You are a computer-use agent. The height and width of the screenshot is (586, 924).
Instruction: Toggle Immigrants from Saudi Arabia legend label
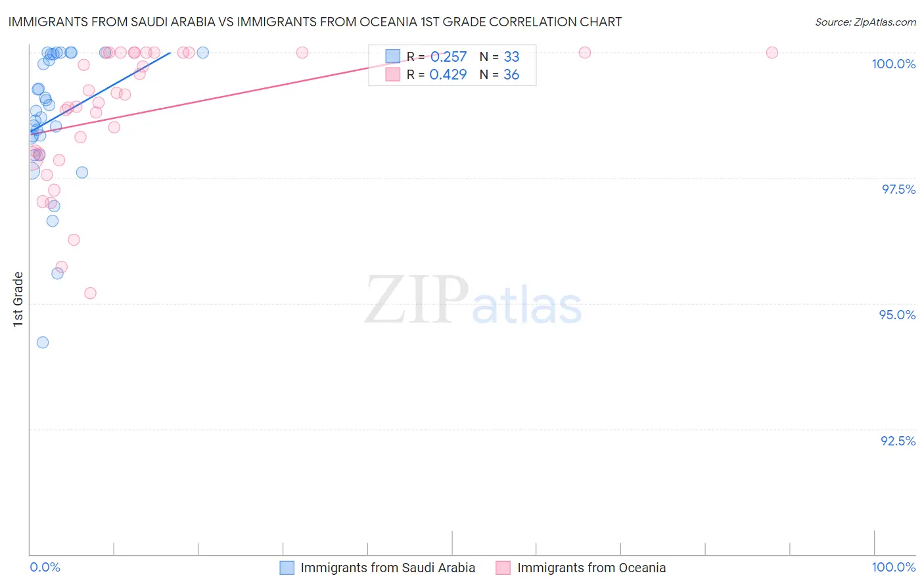point(387,568)
